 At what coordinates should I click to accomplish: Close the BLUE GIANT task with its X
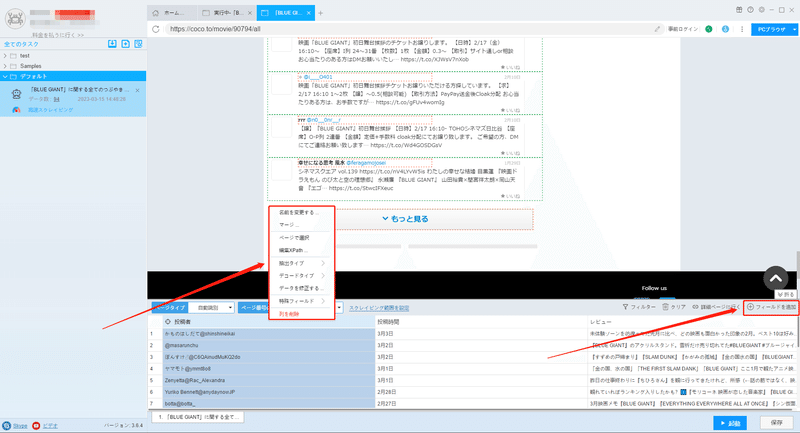[138, 90]
